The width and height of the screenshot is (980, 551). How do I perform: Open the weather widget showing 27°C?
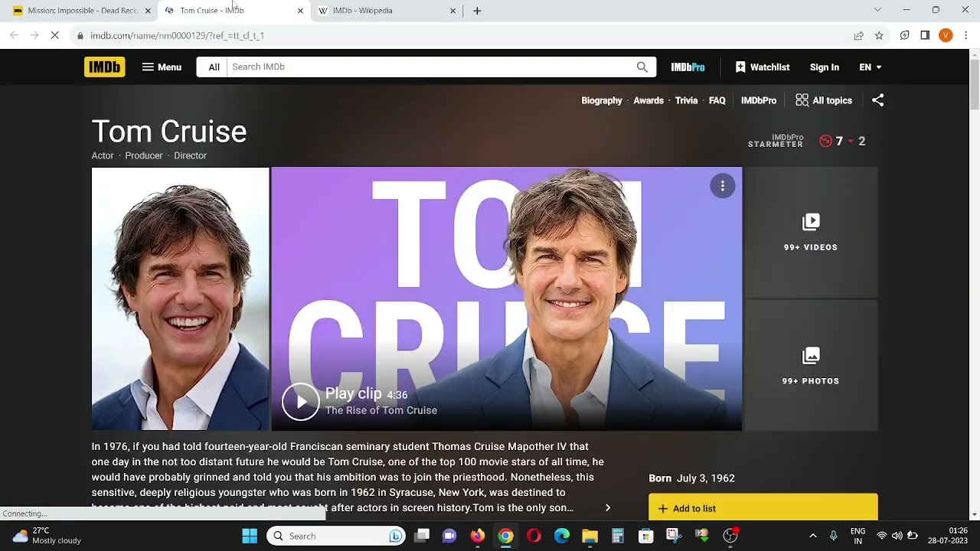coord(47,536)
